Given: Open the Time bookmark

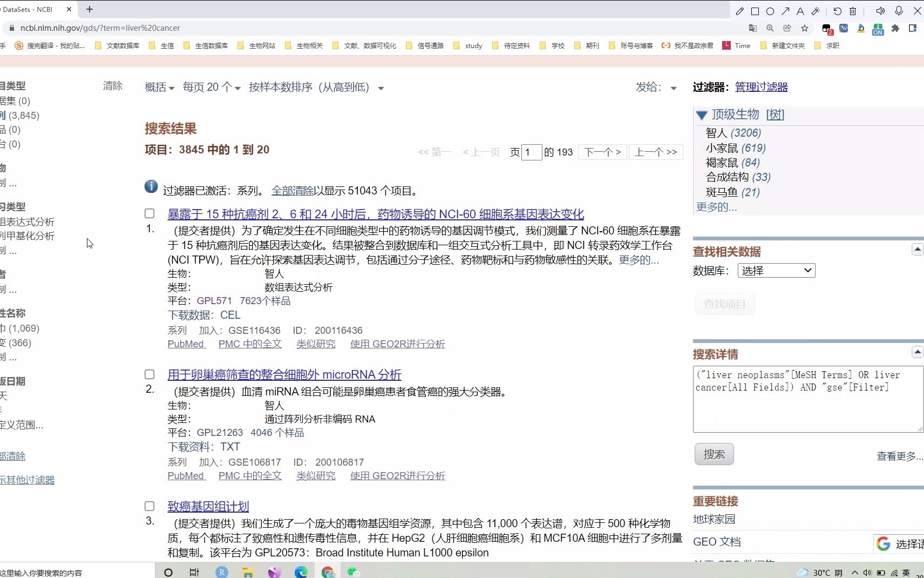Looking at the screenshot, I should 737,45.
